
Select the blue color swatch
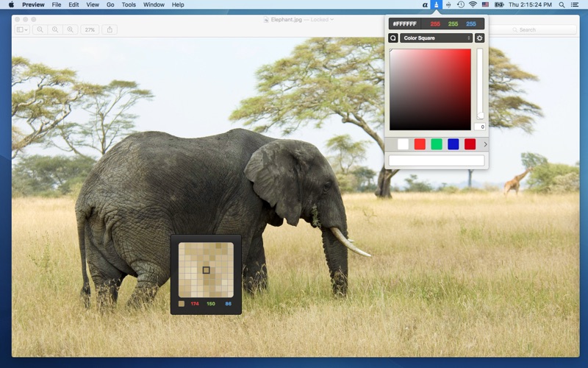tap(453, 144)
